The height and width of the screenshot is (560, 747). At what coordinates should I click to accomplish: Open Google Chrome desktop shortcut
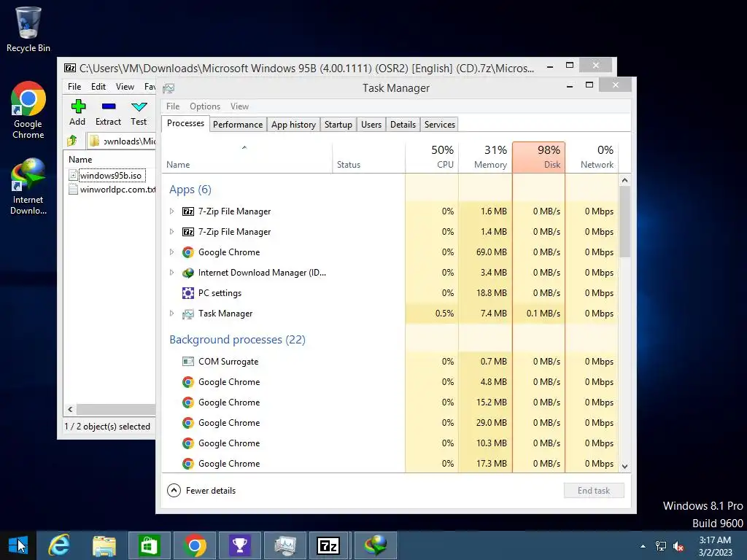coord(28,111)
